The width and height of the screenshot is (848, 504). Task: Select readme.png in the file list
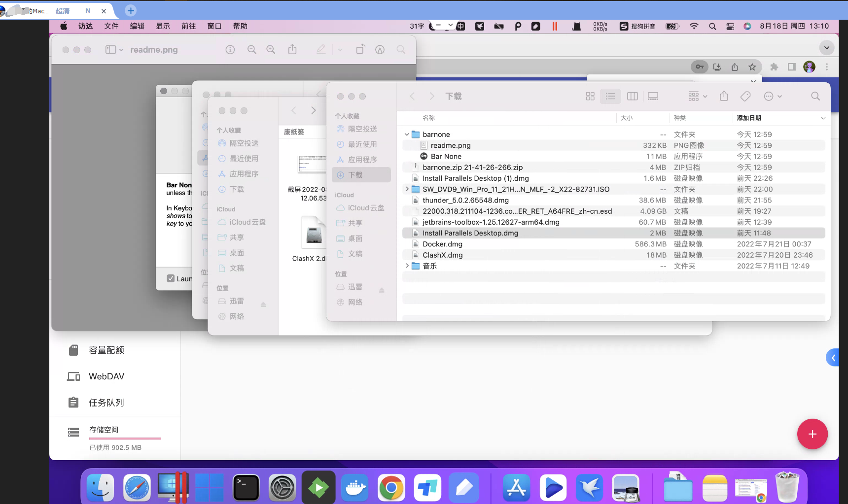[x=614, y=145]
